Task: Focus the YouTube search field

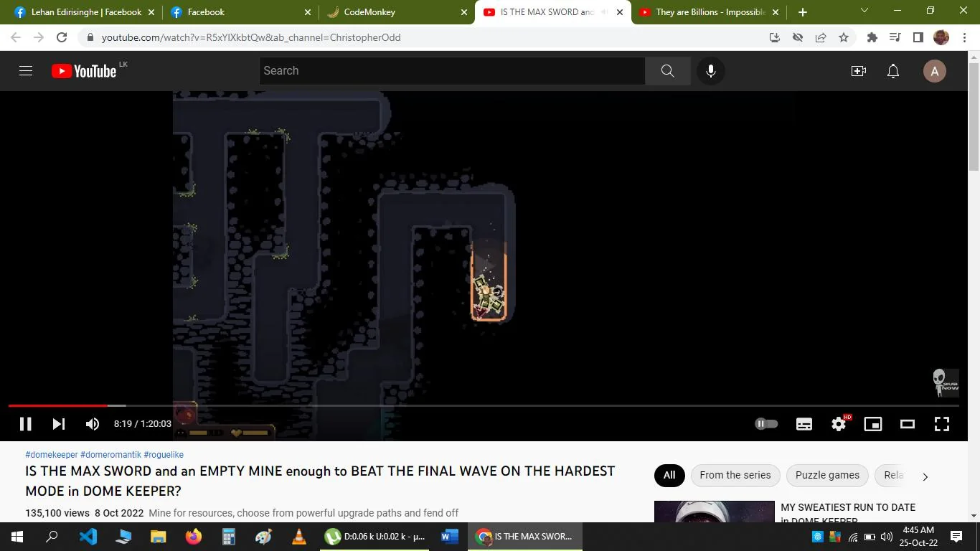Action: (452, 71)
